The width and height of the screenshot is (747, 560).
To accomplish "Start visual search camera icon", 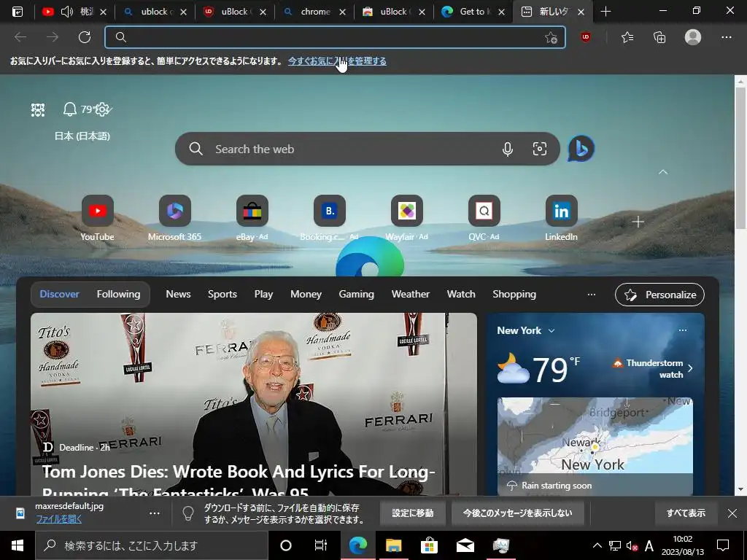I will pyautogui.click(x=539, y=149).
